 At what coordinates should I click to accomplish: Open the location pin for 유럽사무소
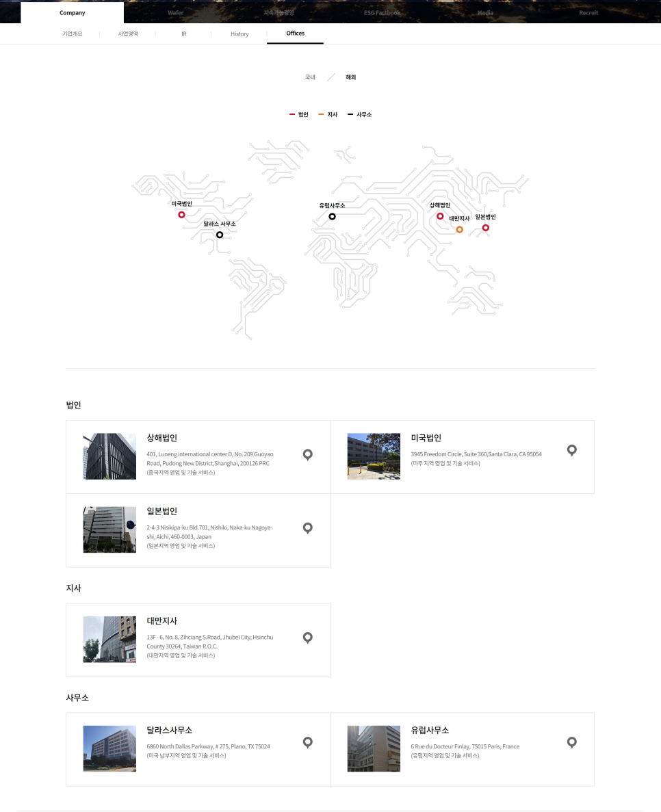[572, 742]
